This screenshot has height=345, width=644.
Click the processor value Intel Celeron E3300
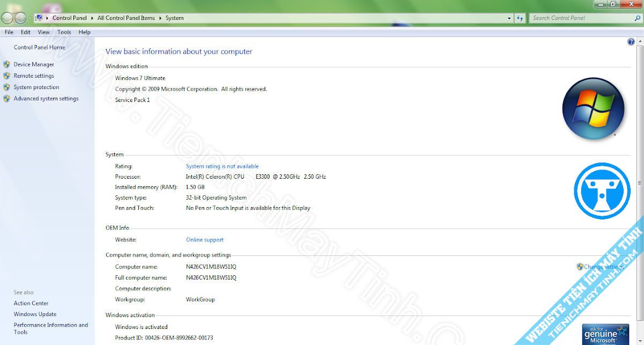(x=256, y=177)
